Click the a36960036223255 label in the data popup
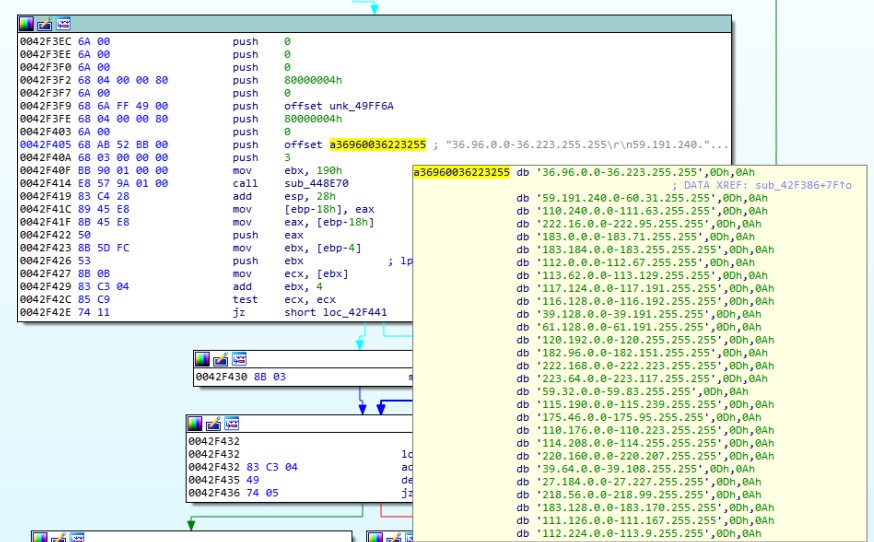Screen dimensions: 874x542 point(461,172)
